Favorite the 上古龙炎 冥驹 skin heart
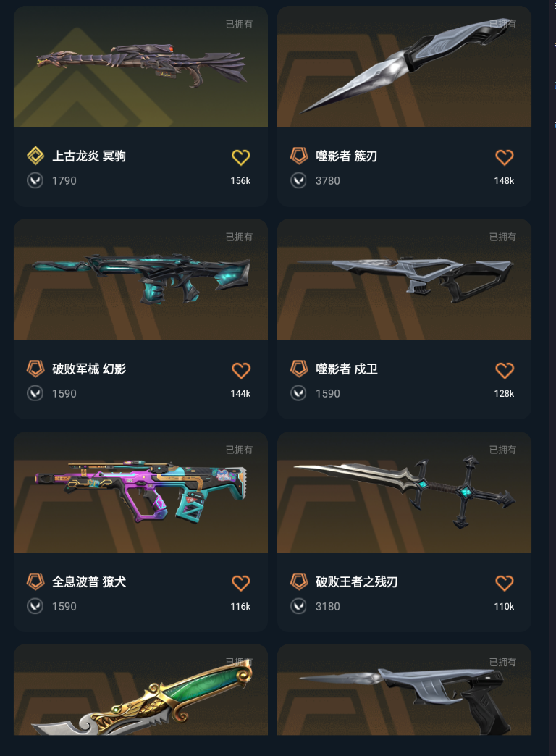556x756 pixels. [240, 157]
